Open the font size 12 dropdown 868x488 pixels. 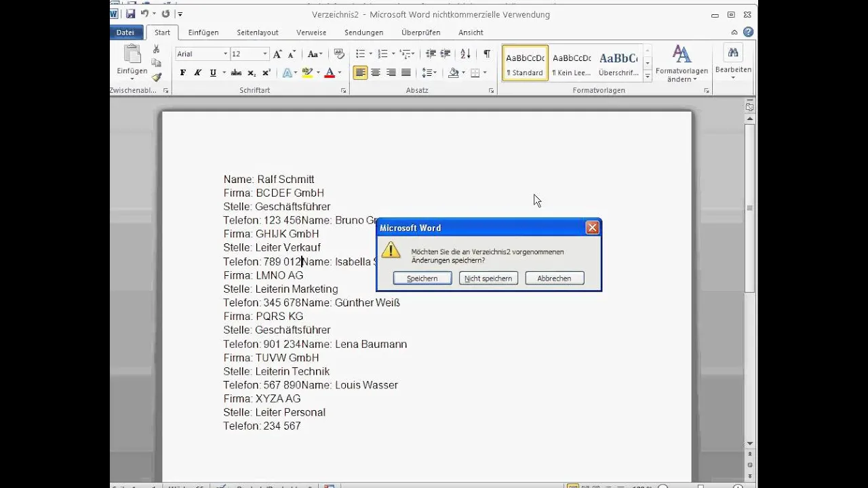point(265,54)
